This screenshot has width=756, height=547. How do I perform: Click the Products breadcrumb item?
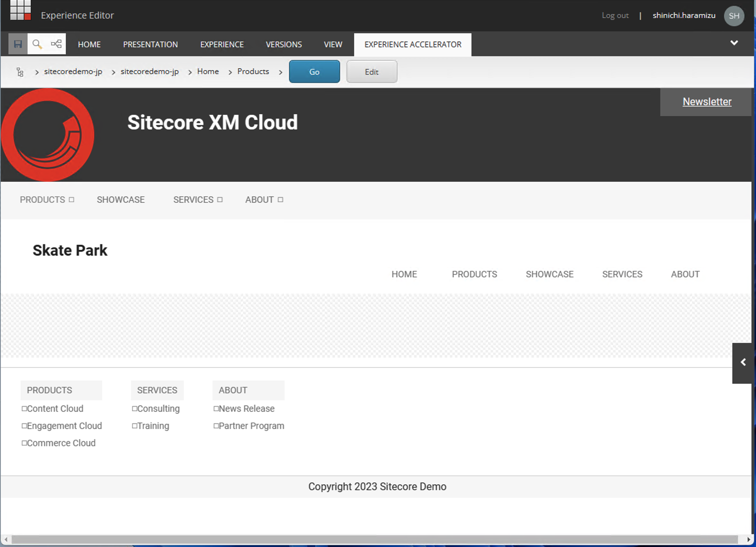(253, 72)
